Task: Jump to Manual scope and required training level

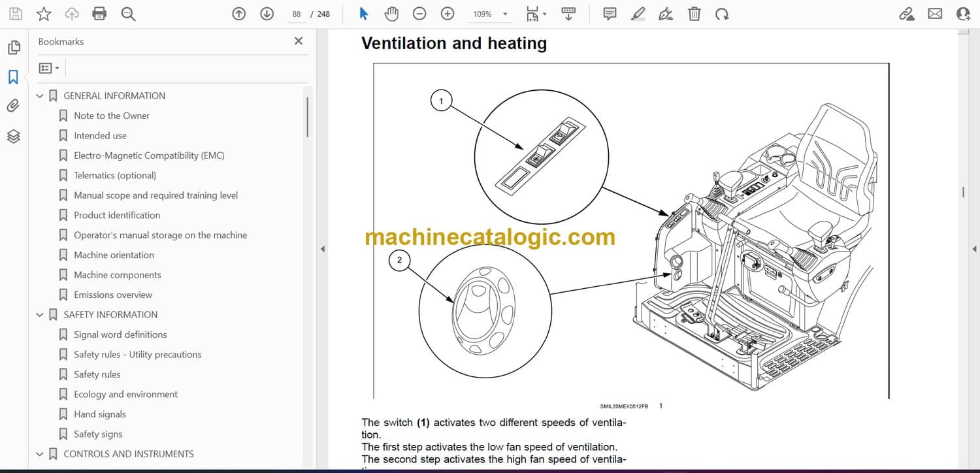Action: 155,195
